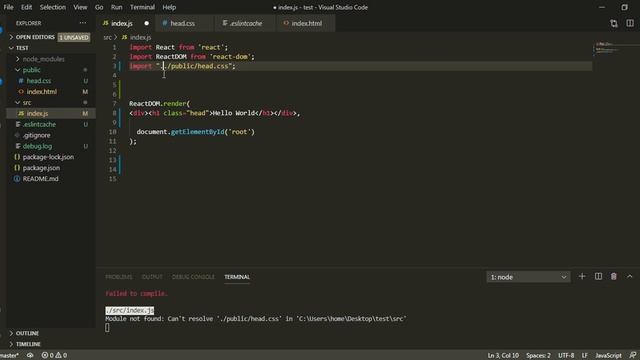640x360 pixels.
Task: Open the Go menu
Action: tap(99, 7)
